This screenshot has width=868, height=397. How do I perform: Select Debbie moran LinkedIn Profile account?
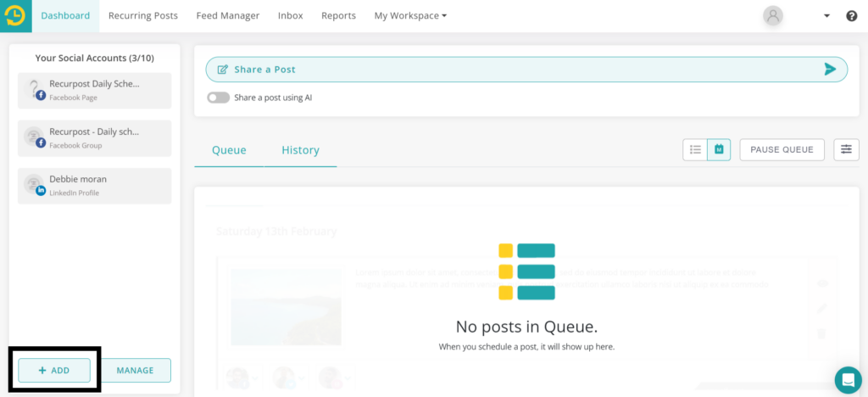pyautogui.click(x=95, y=186)
